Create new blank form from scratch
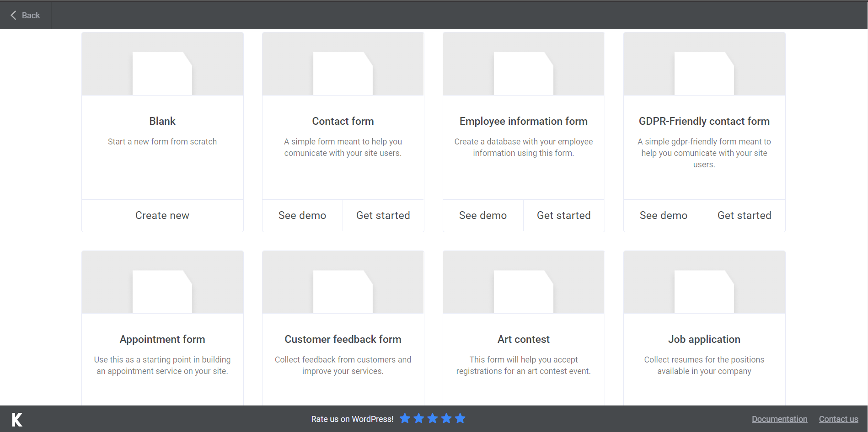This screenshot has width=868, height=432. [162, 215]
